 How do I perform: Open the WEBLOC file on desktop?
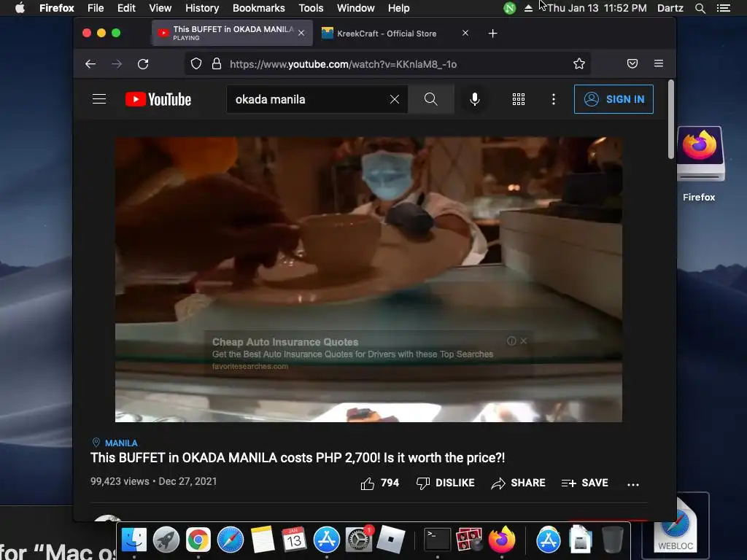pyautogui.click(x=676, y=525)
